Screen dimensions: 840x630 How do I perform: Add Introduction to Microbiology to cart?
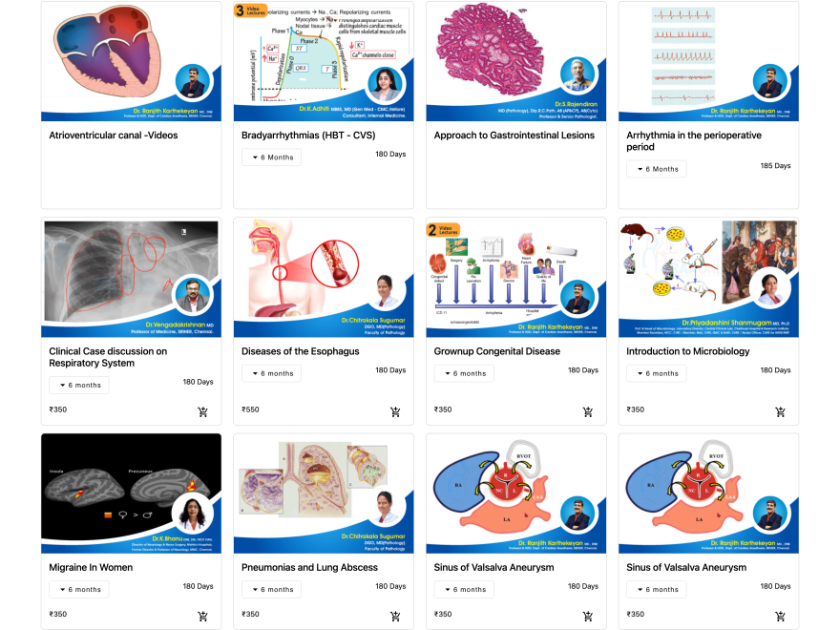(780, 411)
